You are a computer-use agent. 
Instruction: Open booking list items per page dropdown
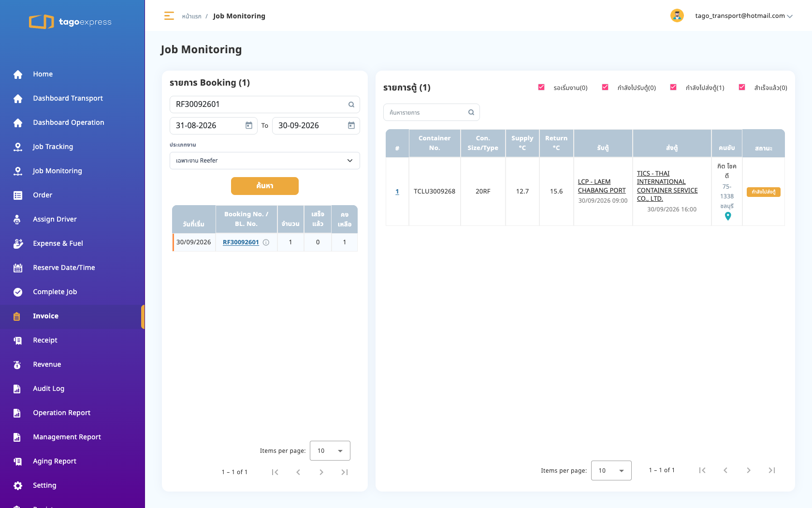pyautogui.click(x=330, y=451)
